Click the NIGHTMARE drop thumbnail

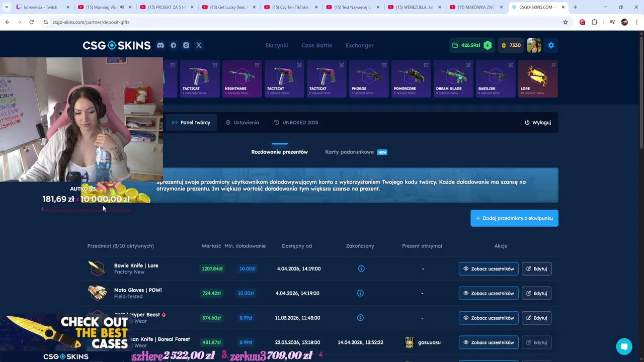point(242,79)
